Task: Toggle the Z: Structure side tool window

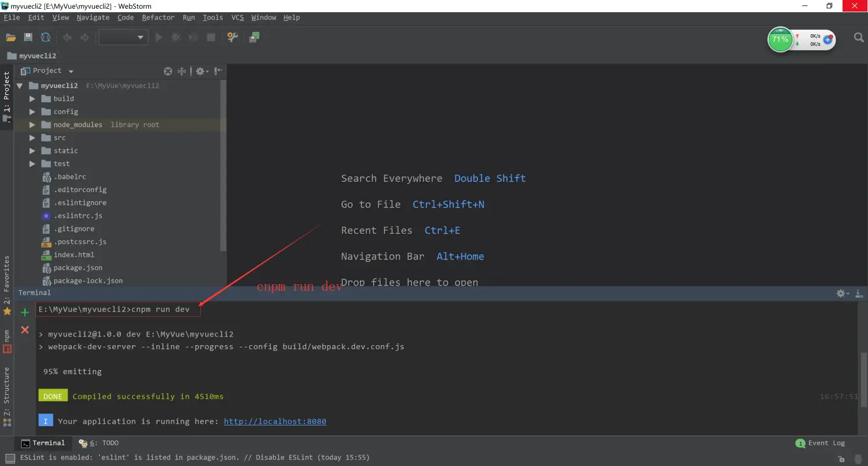Action: (x=7, y=397)
